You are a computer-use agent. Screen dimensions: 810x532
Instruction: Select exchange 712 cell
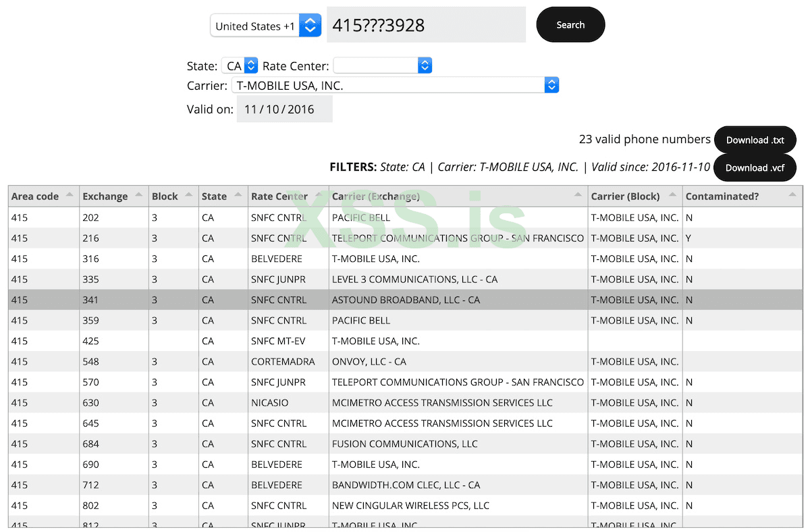(x=114, y=485)
